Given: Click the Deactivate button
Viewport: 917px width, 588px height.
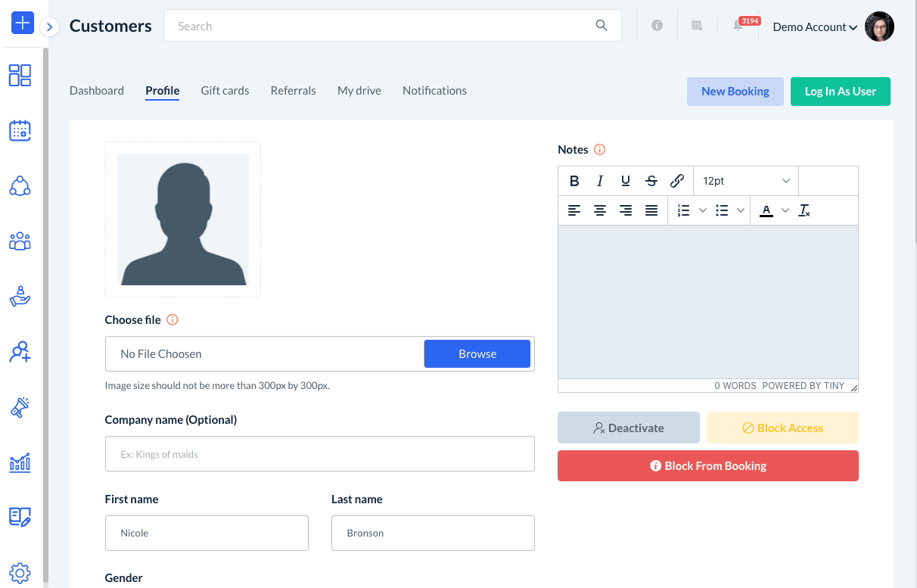Looking at the screenshot, I should [629, 428].
